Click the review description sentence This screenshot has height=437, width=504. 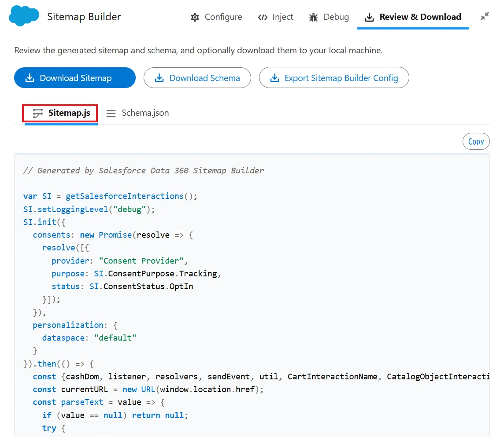[198, 51]
